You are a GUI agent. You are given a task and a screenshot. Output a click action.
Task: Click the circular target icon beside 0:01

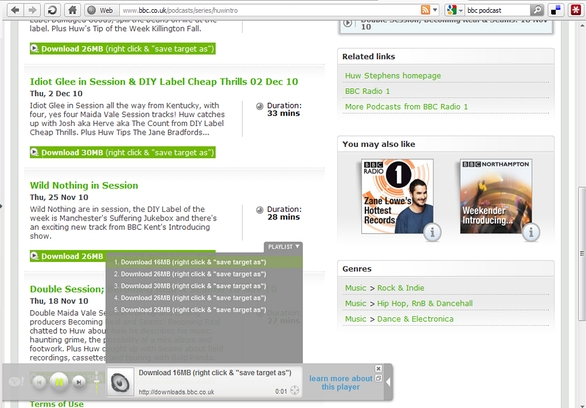coord(295,391)
